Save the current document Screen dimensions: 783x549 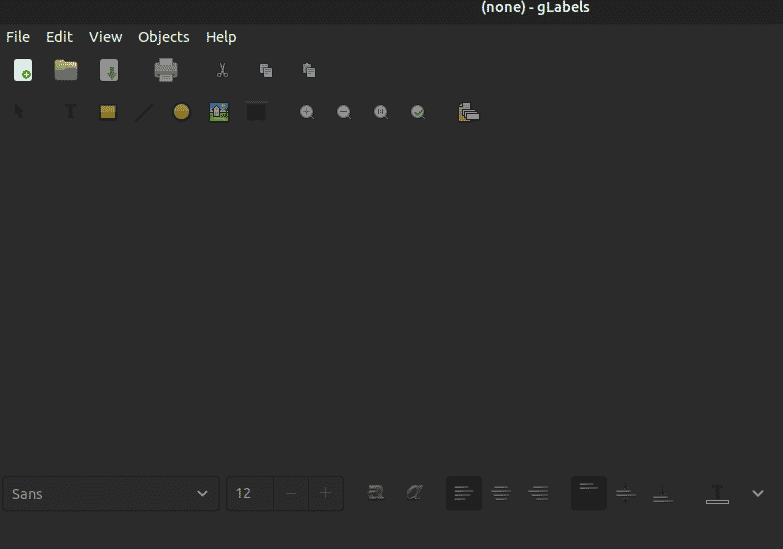click(109, 70)
